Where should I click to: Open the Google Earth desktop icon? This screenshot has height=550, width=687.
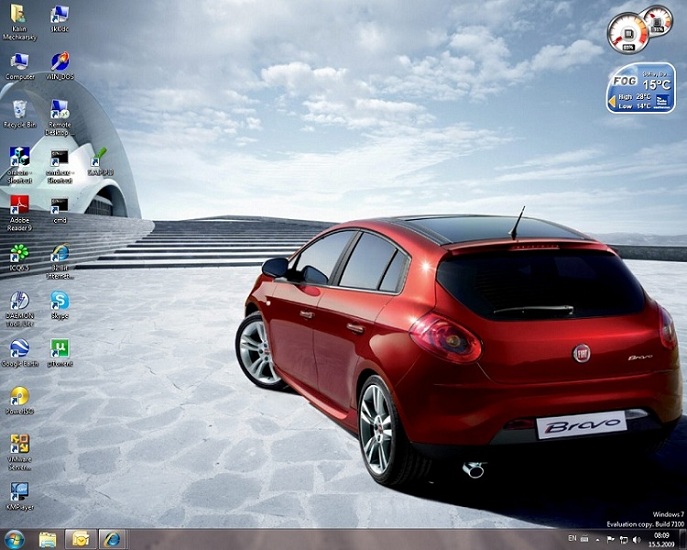tap(19, 349)
